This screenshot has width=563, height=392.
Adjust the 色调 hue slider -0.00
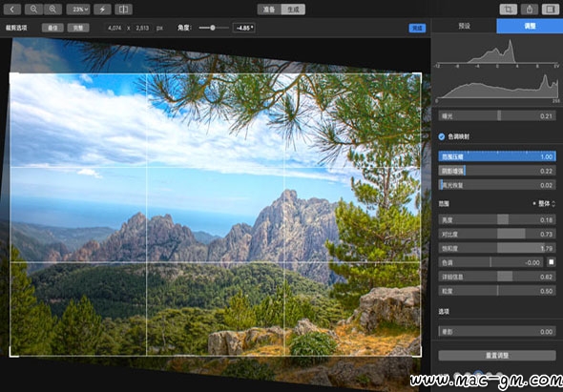pyautogui.click(x=490, y=262)
